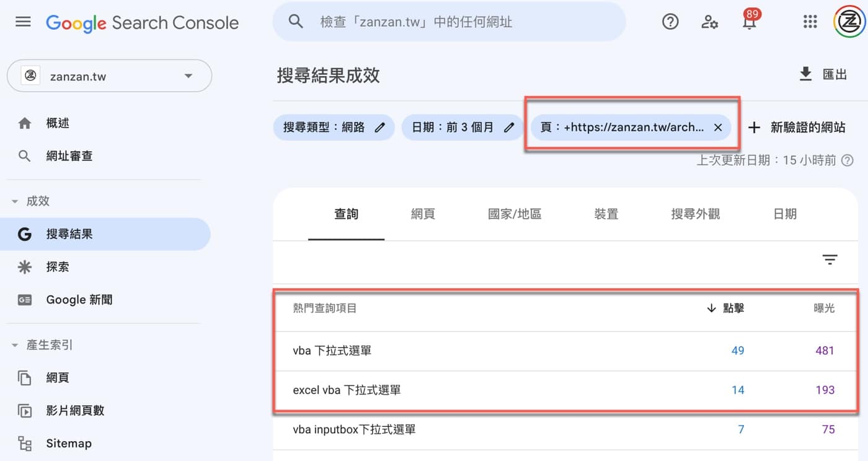Edit the search type filter pencil
The image size is (868, 461).
click(380, 128)
